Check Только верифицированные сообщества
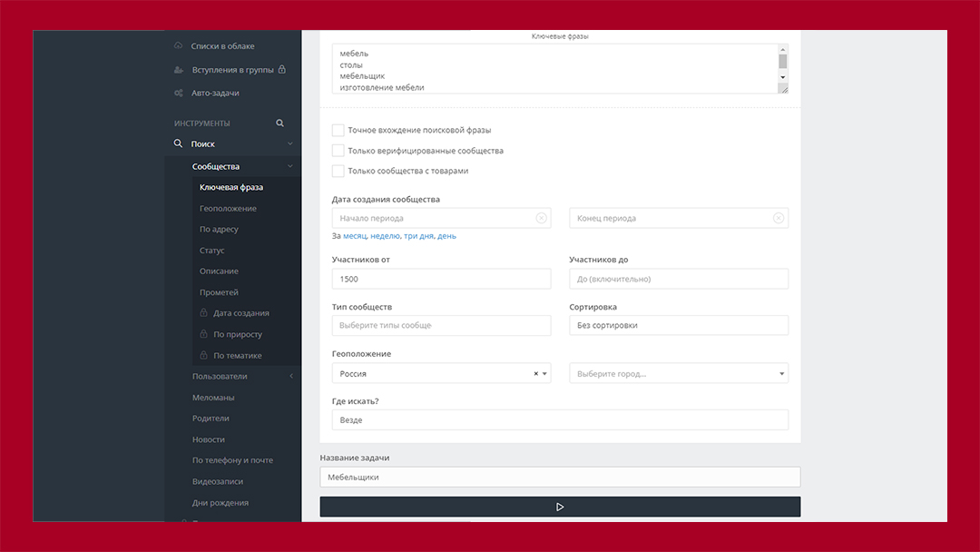 pyautogui.click(x=338, y=151)
